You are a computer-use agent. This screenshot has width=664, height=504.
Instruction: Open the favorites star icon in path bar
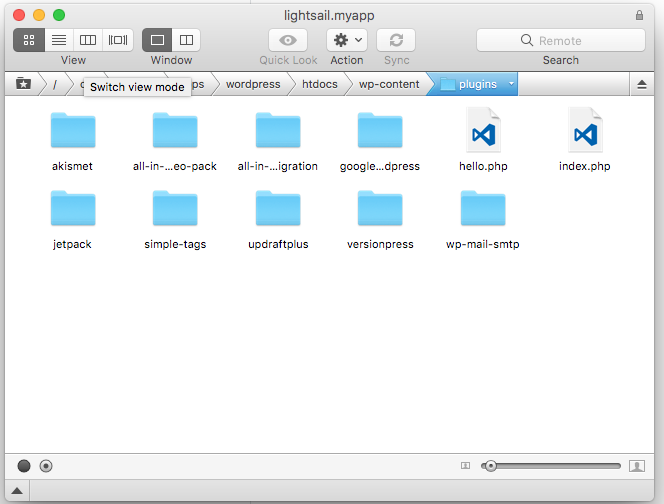[x=23, y=84]
